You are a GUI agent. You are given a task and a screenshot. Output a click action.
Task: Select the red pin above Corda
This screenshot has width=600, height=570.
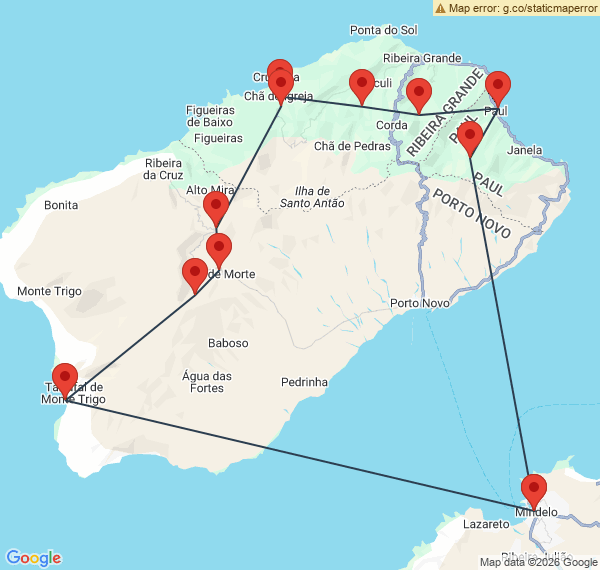pos(419,95)
